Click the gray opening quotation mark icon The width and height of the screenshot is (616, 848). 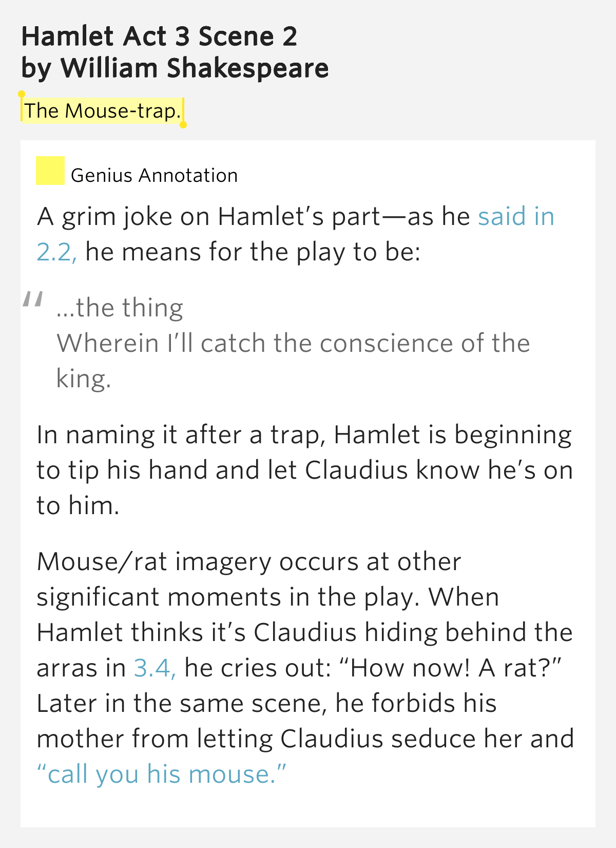[33, 299]
